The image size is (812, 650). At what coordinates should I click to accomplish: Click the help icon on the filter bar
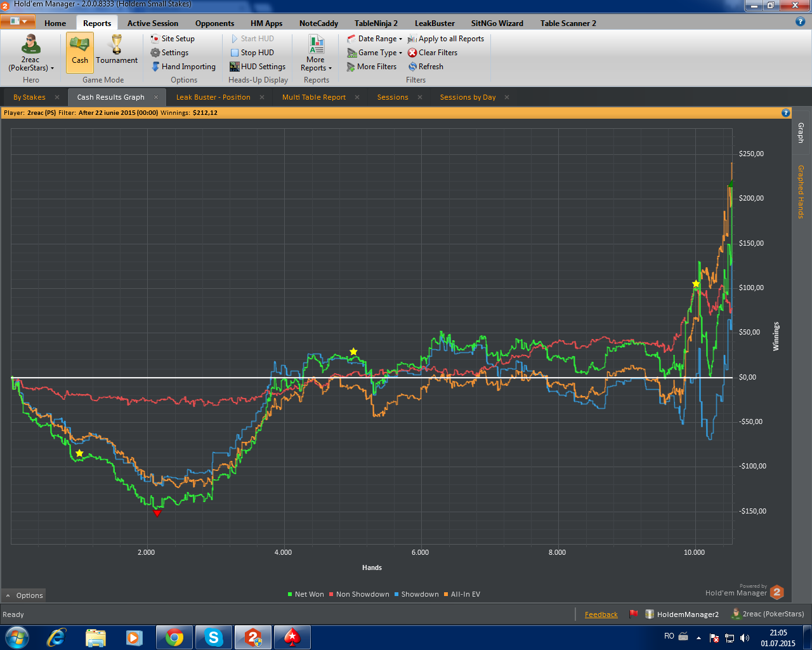pos(786,113)
